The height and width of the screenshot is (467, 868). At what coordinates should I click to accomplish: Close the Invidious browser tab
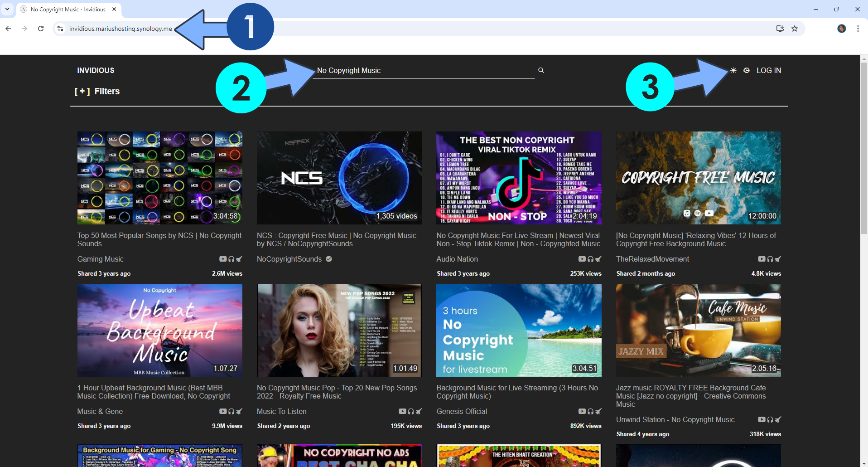pyautogui.click(x=114, y=9)
